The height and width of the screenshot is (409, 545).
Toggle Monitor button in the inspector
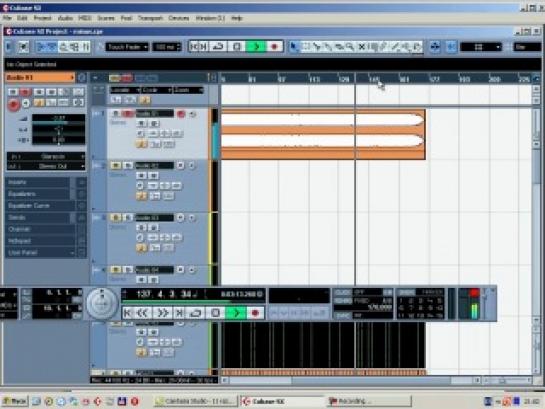(26, 104)
